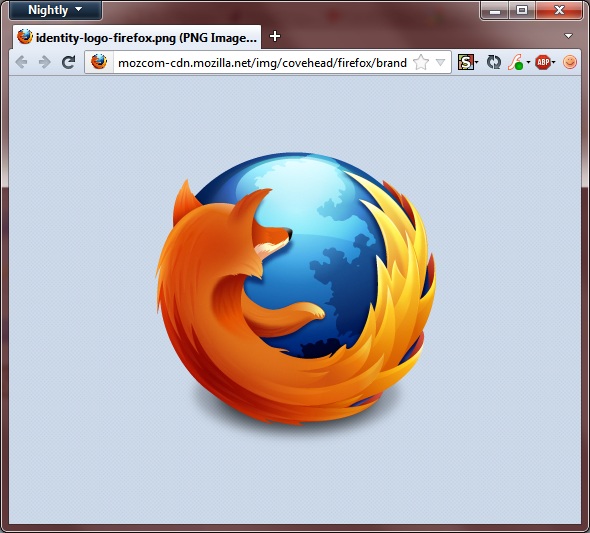Image resolution: width=590 pixels, height=533 pixels.
Task: Click the Adblock Plus ABP icon
Action: coord(543,62)
